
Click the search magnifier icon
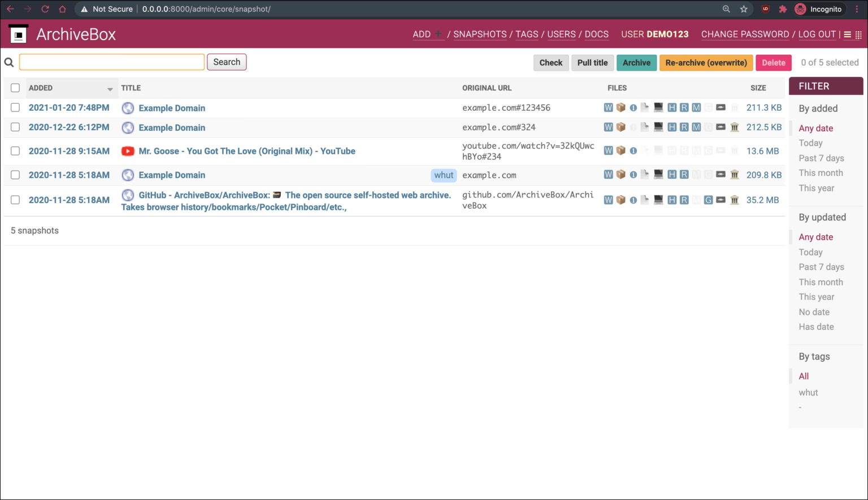coord(8,62)
